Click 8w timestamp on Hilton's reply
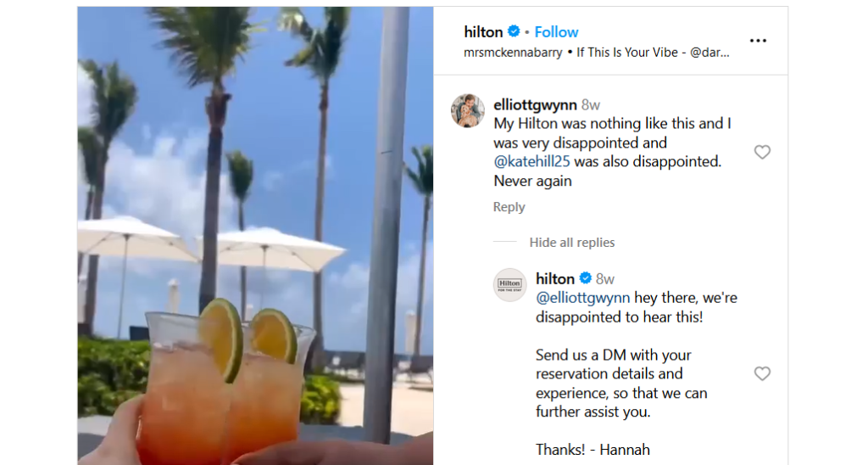The width and height of the screenshot is (868, 465). click(x=605, y=279)
